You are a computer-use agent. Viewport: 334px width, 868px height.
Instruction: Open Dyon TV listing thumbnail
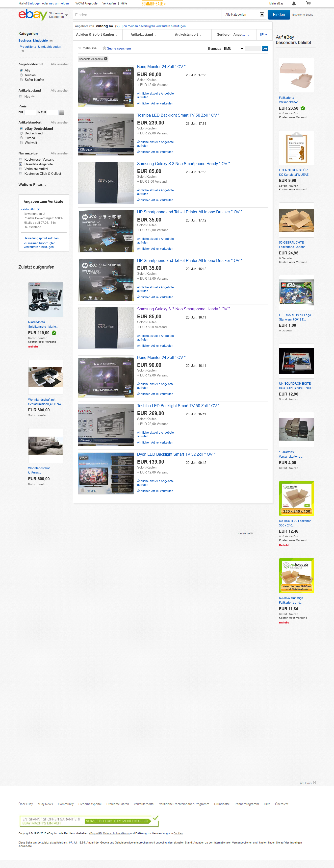[x=106, y=473]
